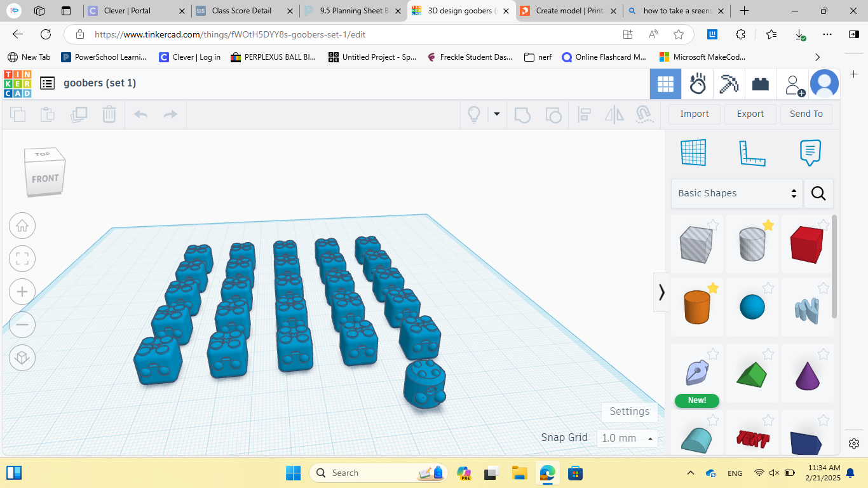868x488 pixels.
Task: Collapse the shapes panel chevron
Action: coord(661,292)
